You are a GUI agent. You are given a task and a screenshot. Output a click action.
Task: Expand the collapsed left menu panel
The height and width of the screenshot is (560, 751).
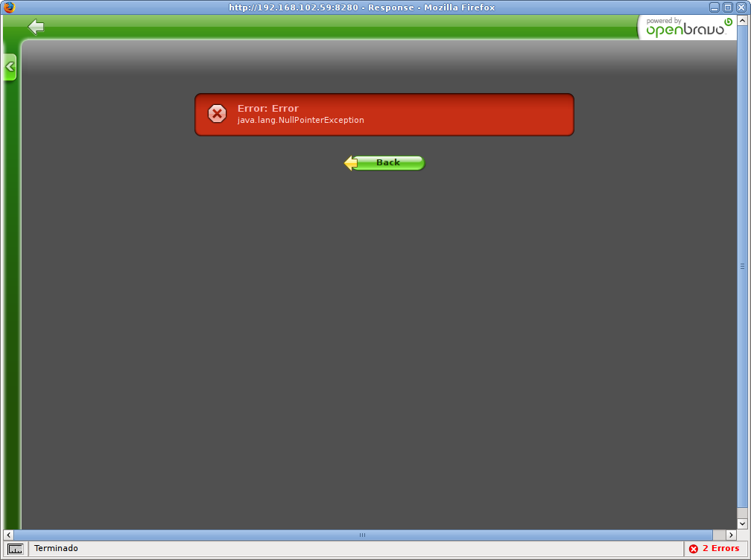[x=10, y=67]
